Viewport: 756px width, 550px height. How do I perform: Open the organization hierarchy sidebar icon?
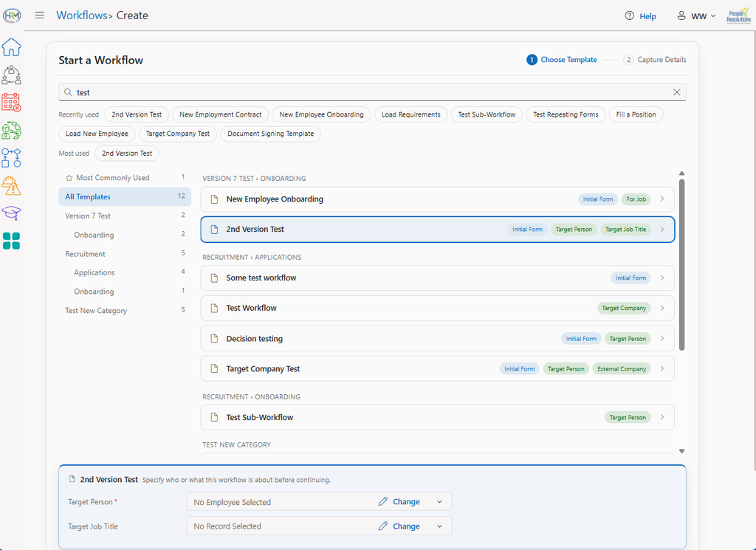(x=11, y=75)
